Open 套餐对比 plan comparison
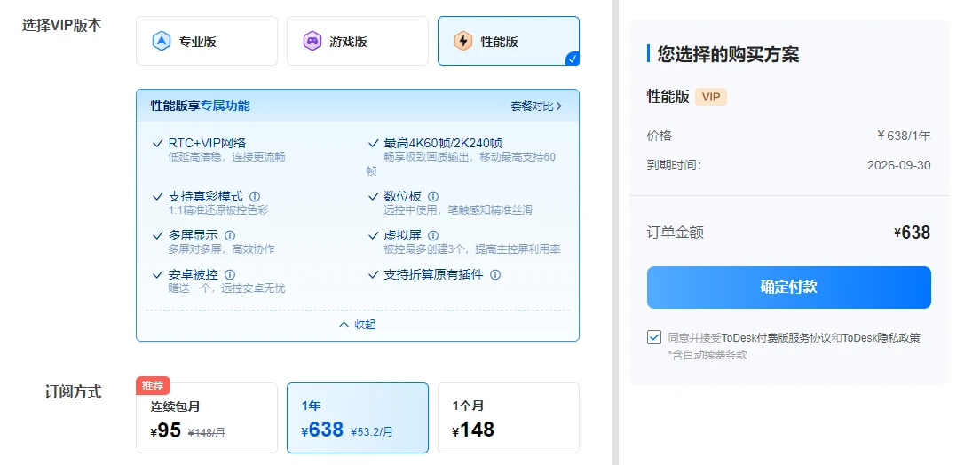Image resolution: width=980 pixels, height=465 pixels. pyautogui.click(x=536, y=106)
